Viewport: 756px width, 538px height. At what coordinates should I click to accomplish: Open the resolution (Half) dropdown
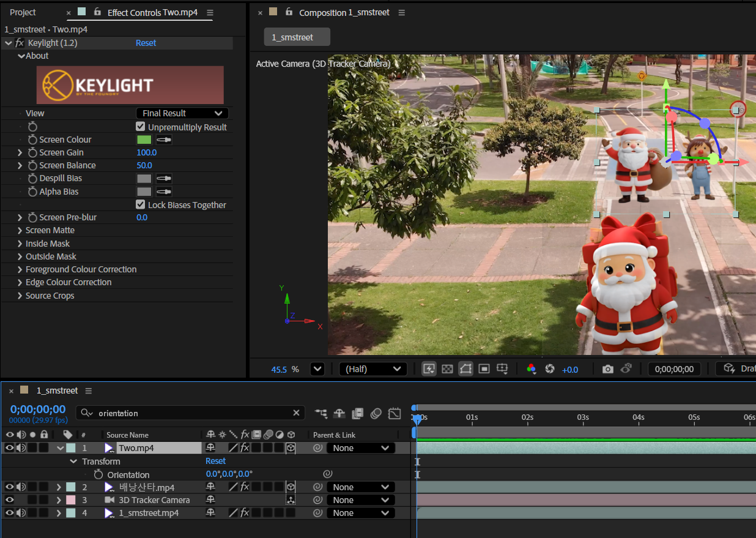(373, 369)
